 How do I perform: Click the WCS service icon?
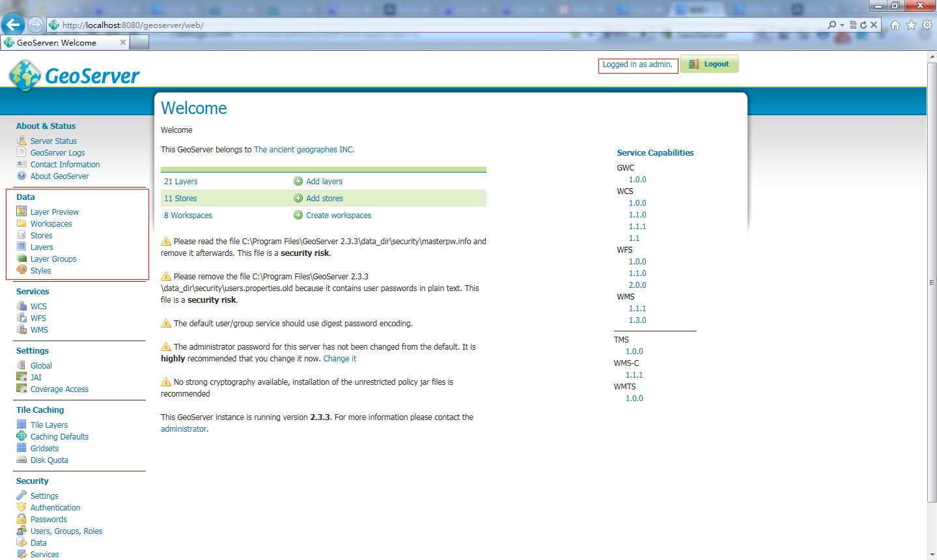pos(21,306)
